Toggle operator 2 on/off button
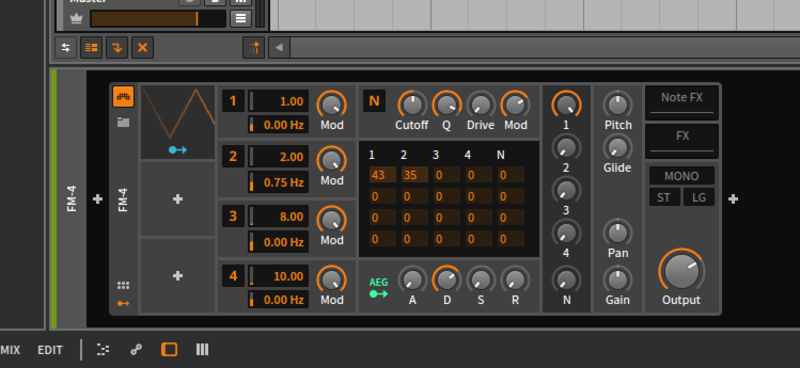This screenshot has height=368, width=800. pyautogui.click(x=233, y=156)
